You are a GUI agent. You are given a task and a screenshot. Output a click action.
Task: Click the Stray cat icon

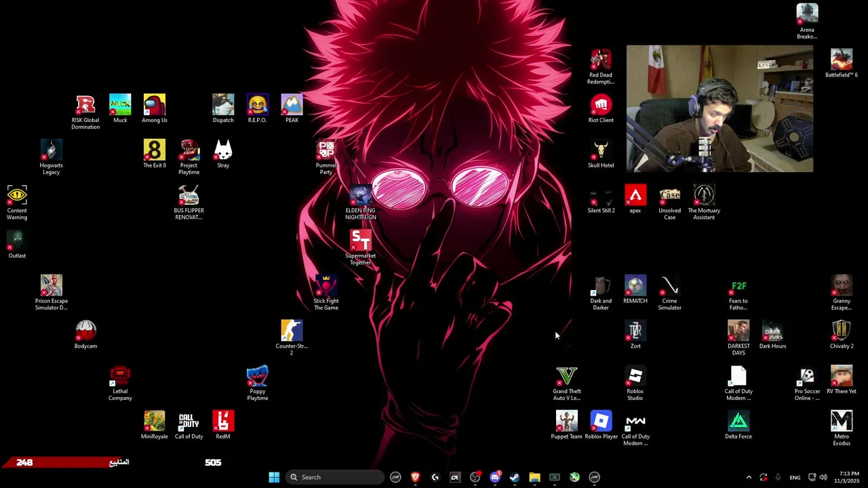tap(223, 154)
